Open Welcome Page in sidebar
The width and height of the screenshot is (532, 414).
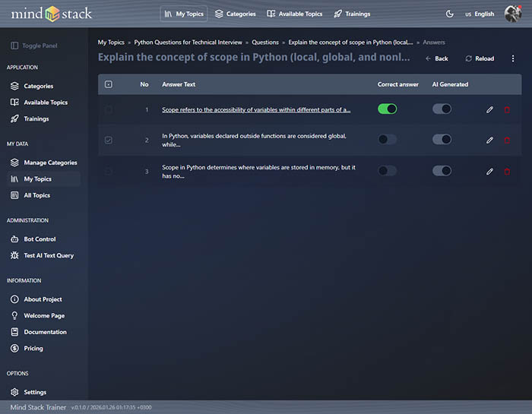(x=43, y=315)
